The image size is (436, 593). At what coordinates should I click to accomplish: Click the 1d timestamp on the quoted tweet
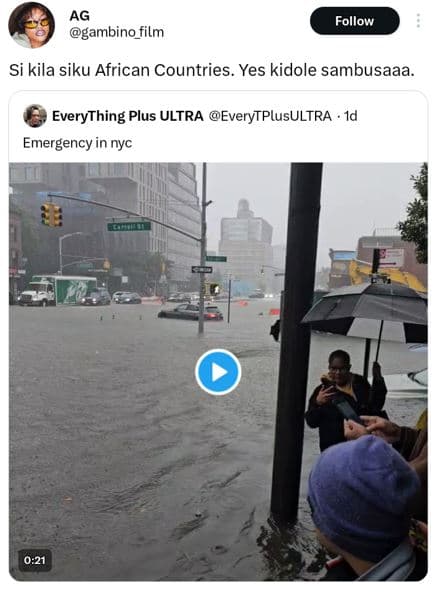351,116
